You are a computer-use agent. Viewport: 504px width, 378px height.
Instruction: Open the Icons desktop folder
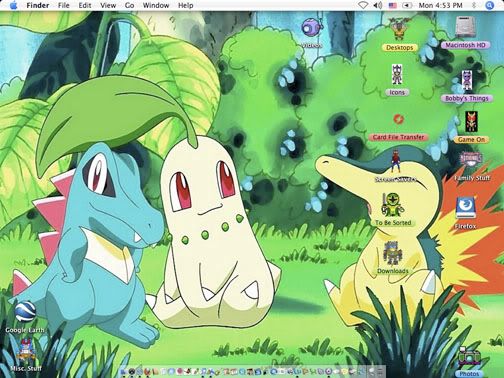(x=397, y=75)
